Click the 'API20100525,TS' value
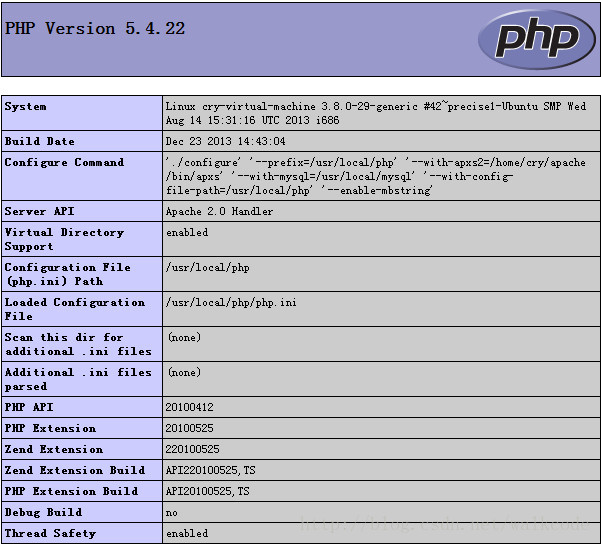Screen dimensions: 601x544 [207, 491]
